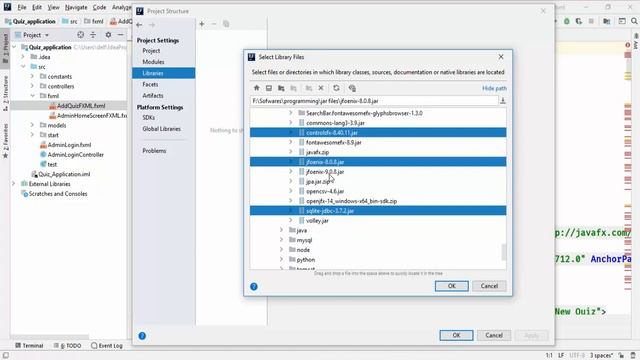The image size is (640, 360).
Task: Open Structure tool window tab
Action: point(5,93)
